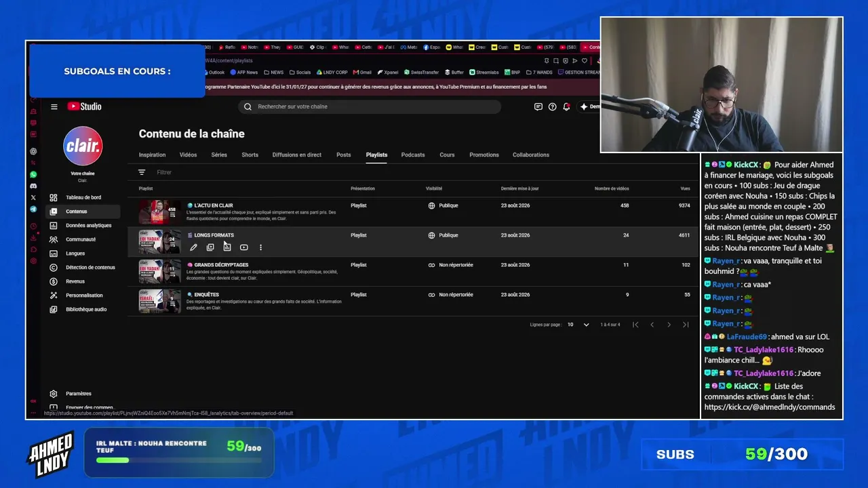Go to Communauté in the sidebar
Screen dimensions: 868x488
(x=83, y=239)
